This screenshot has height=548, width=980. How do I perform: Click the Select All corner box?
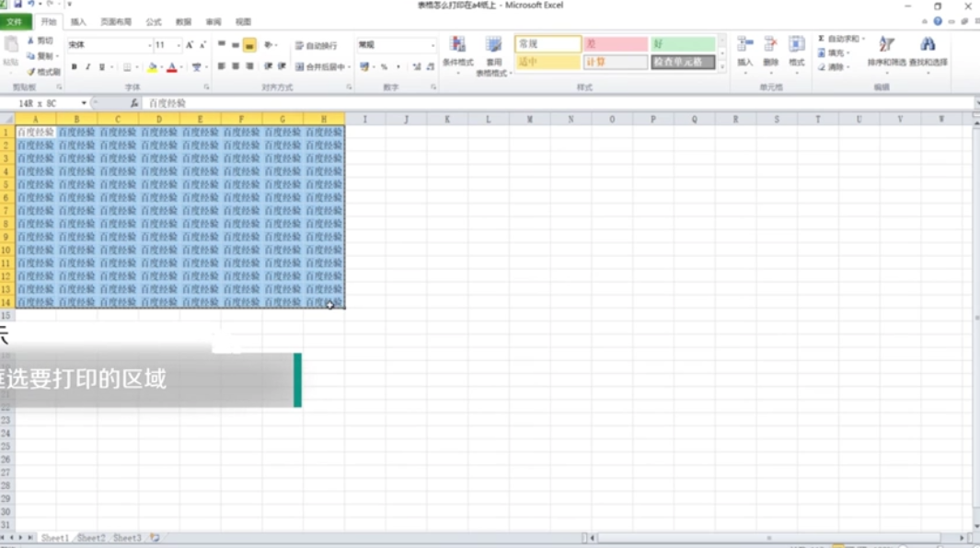tap(7, 119)
